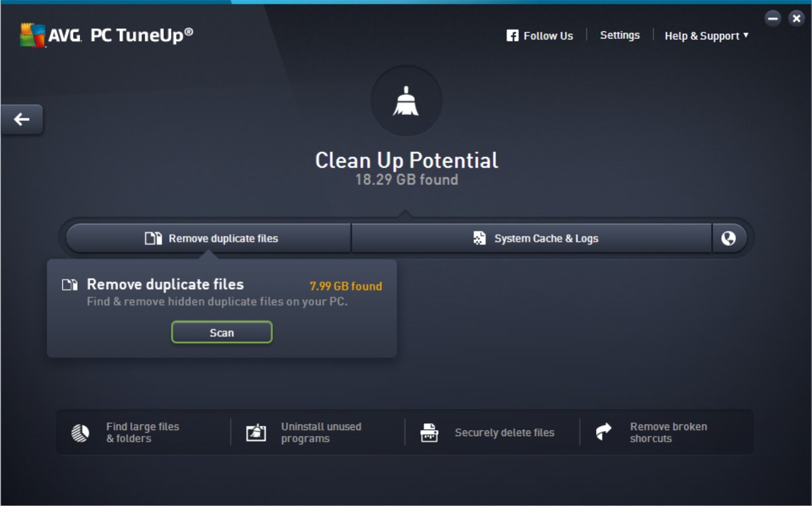812x506 pixels.
Task: Open the browser data globe icon
Action: click(728, 238)
